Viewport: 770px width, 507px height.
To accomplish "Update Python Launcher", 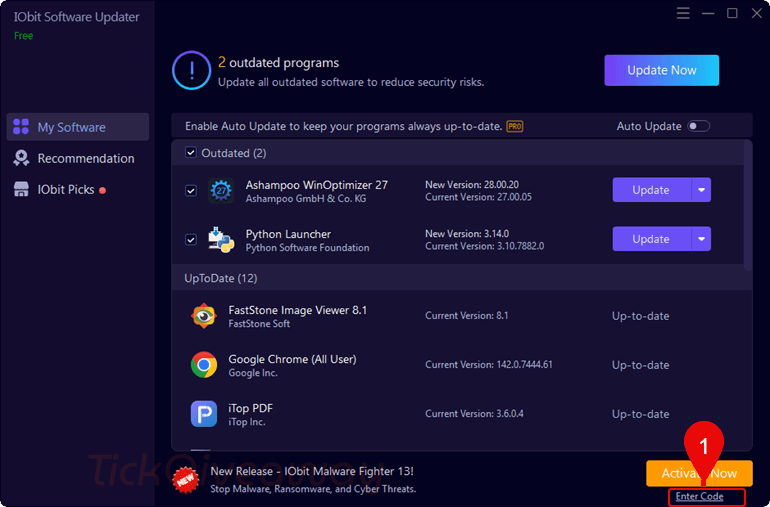I will coord(652,239).
